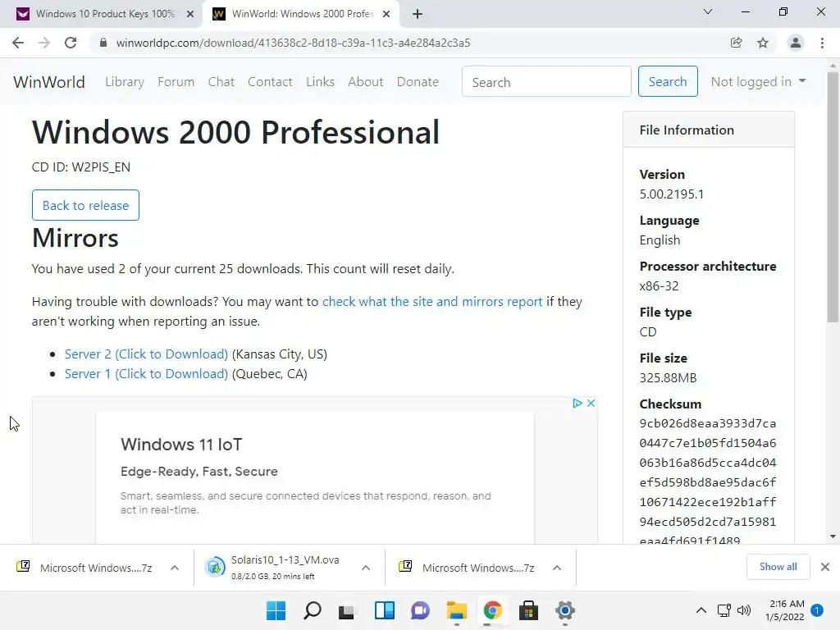Bookmark this page with the star
This screenshot has height=630, width=840.
point(763,43)
